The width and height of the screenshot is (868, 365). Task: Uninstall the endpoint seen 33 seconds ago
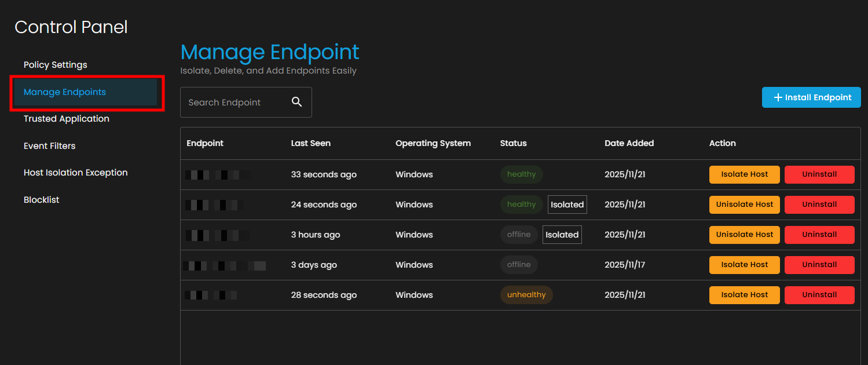(x=819, y=174)
